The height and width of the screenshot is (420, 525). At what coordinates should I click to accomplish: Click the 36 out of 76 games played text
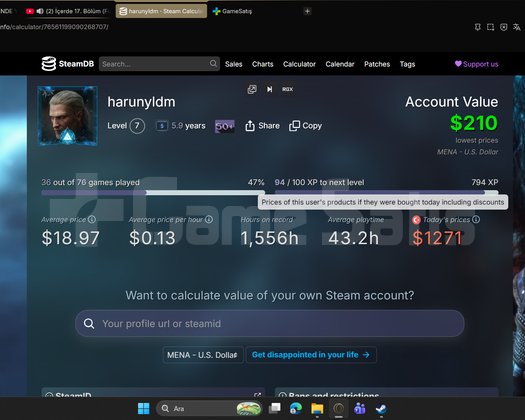point(90,183)
